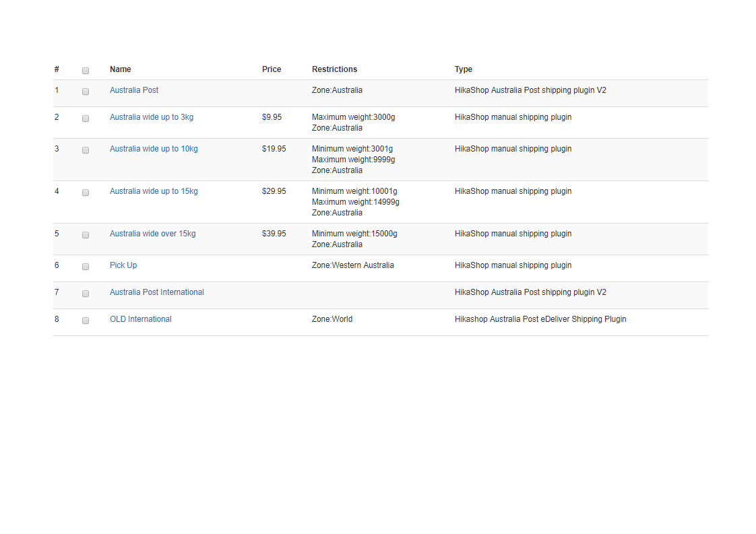Open the OLD International shipping method

point(141,319)
